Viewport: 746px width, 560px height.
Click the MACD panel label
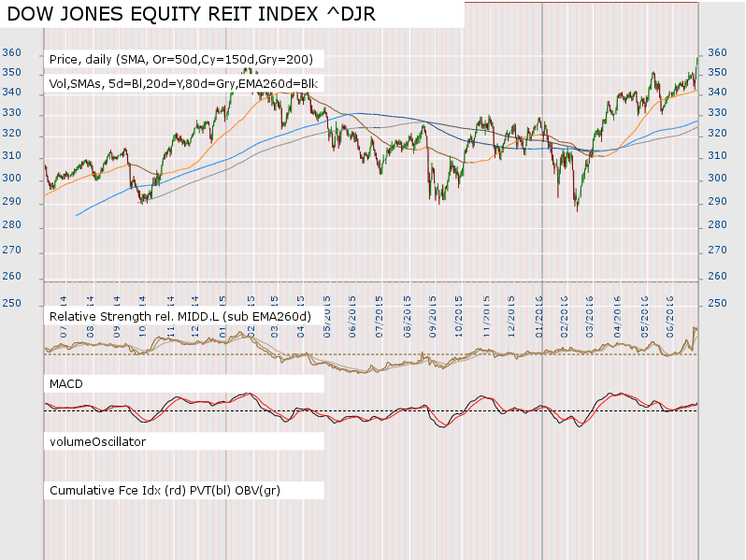click(x=66, y=384)
